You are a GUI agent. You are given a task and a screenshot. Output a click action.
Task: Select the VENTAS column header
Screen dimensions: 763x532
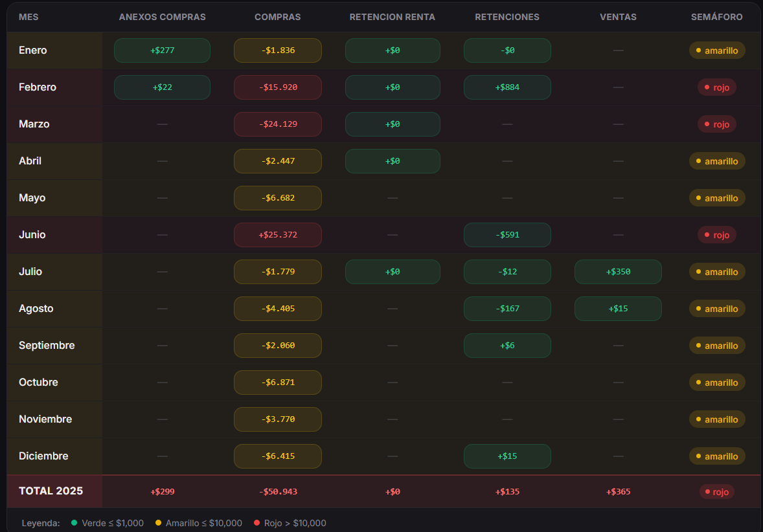pos(618,17)
